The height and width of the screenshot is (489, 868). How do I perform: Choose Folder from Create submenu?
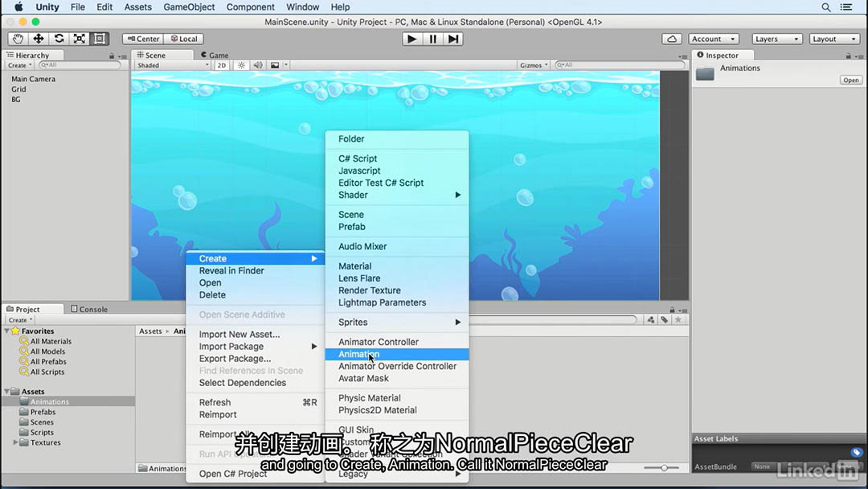[397, 139]
